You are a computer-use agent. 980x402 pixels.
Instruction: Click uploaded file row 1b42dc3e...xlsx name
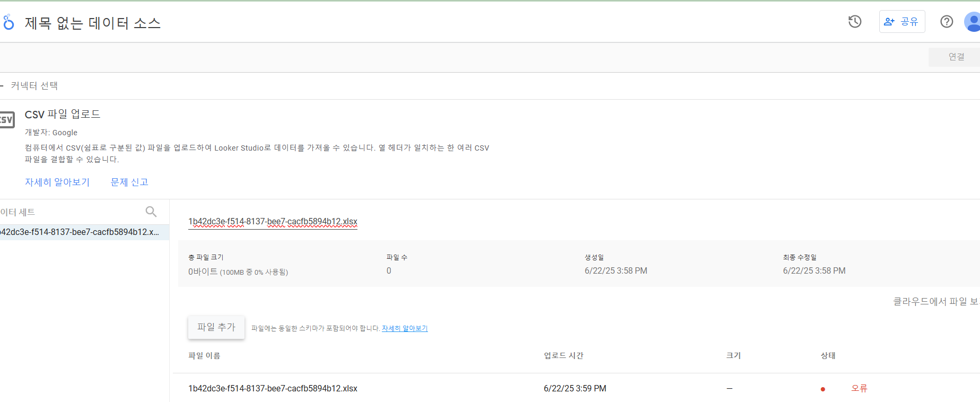(x=273, y=389)
